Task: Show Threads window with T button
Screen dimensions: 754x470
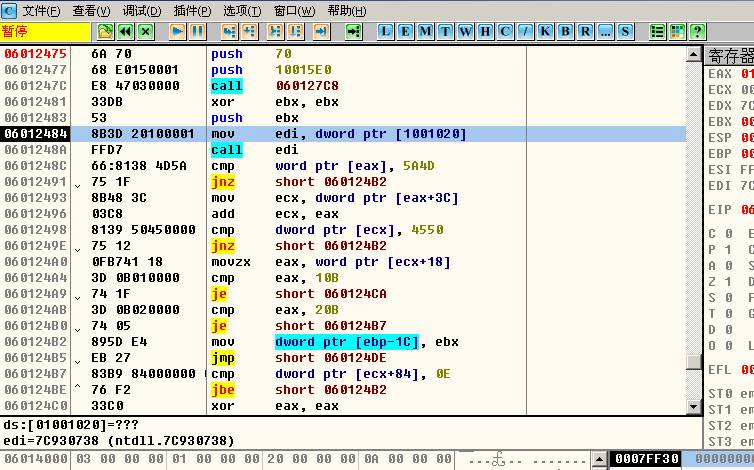Action: click(446, 32)
